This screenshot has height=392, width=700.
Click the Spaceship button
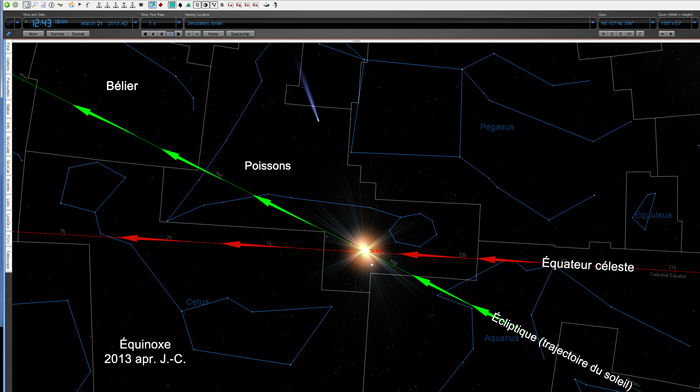coord(240,34)
